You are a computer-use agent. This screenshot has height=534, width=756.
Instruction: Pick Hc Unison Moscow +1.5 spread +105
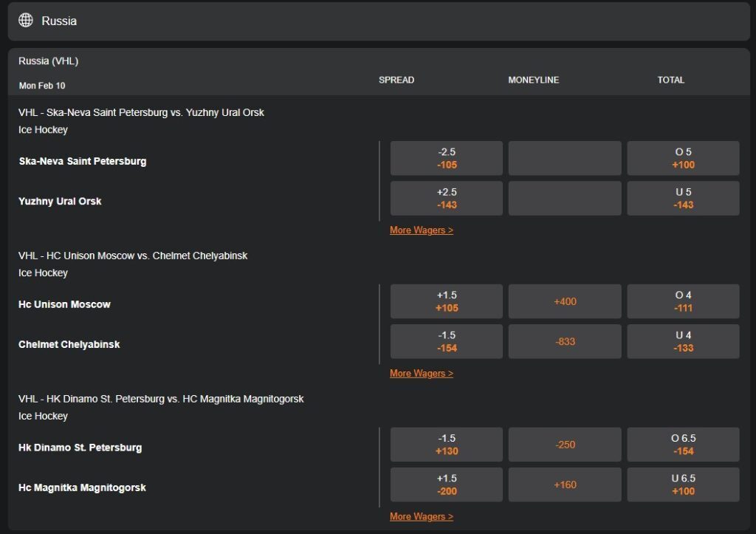pos(447,301)
